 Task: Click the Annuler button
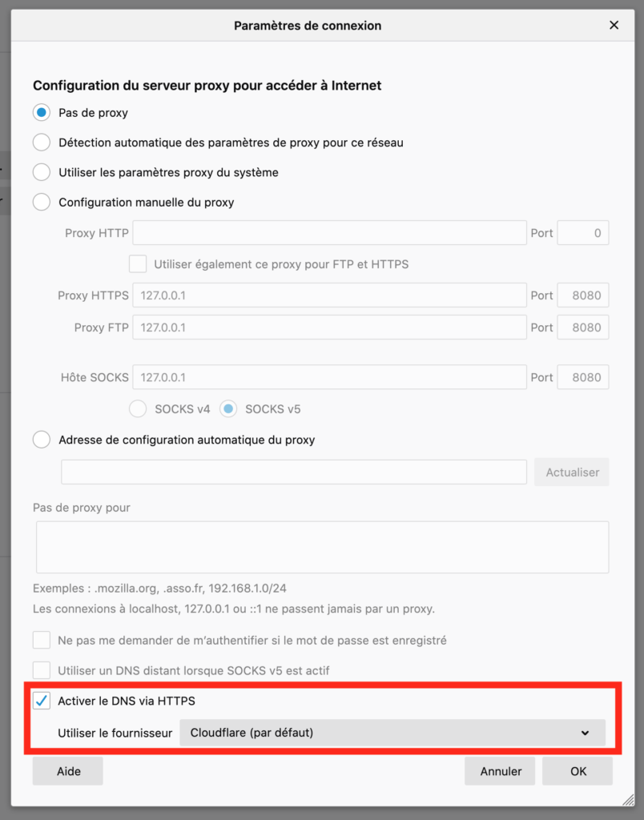501,771
